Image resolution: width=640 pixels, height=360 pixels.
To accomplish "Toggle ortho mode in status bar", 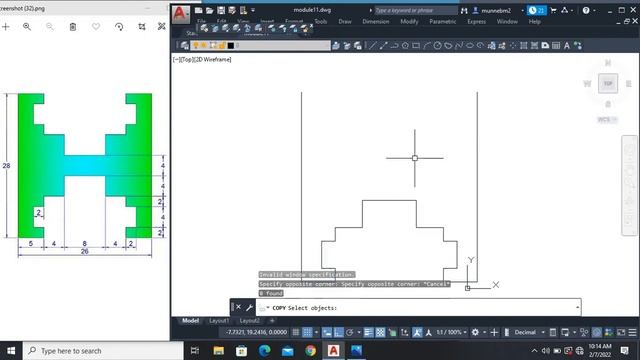I will point(338,332).
